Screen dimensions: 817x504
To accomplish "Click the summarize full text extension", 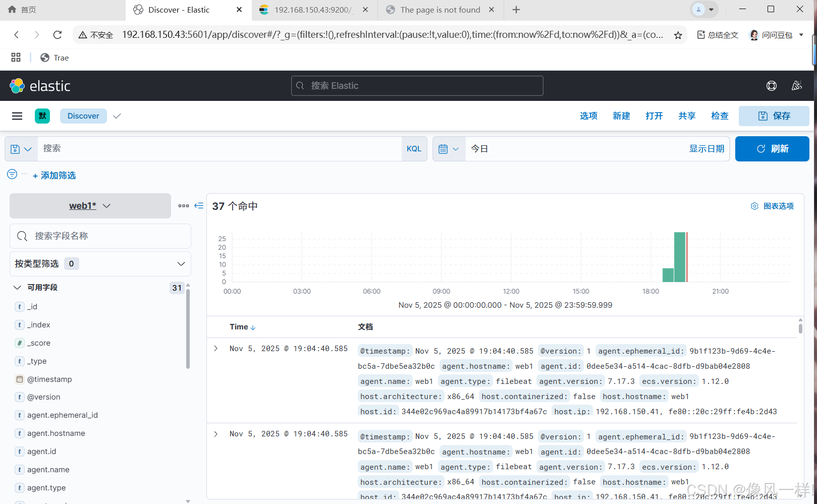I will click(x=718, y=35).
